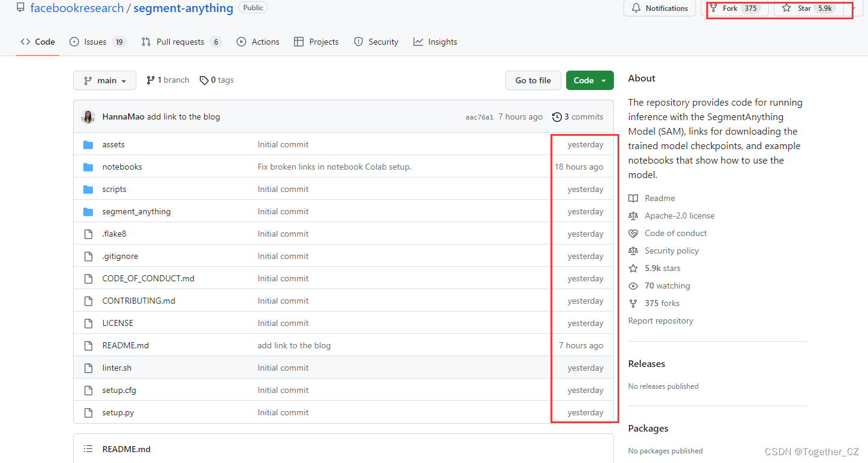Open the Security tab
Screen dimensions: 868x463
(376, 42)
